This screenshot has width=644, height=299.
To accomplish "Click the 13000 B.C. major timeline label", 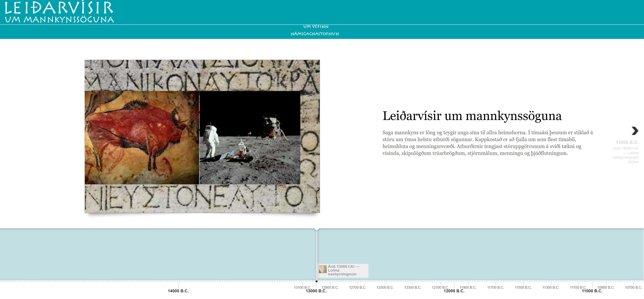I will (316, 291).
